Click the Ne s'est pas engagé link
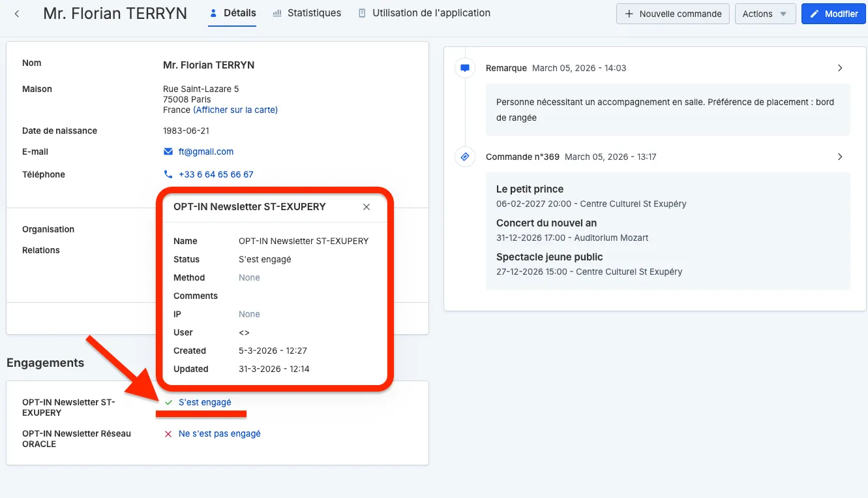The width and height of the screenshot is (868, 498). (x=220, y=433)
